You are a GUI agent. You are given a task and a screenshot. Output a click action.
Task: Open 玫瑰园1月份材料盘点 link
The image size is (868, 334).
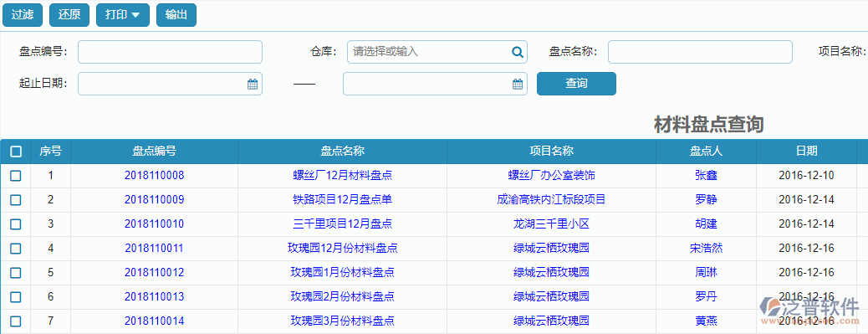pyautogui.click(x=343, y=273)
